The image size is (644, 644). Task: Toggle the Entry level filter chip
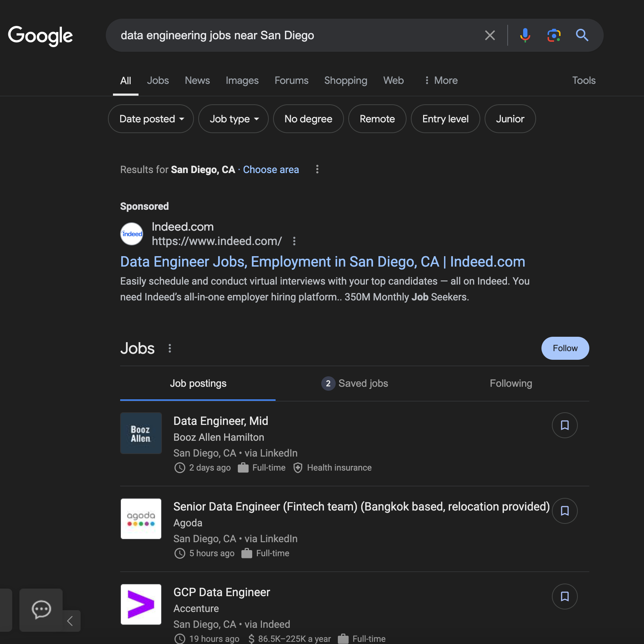point(445,119)
